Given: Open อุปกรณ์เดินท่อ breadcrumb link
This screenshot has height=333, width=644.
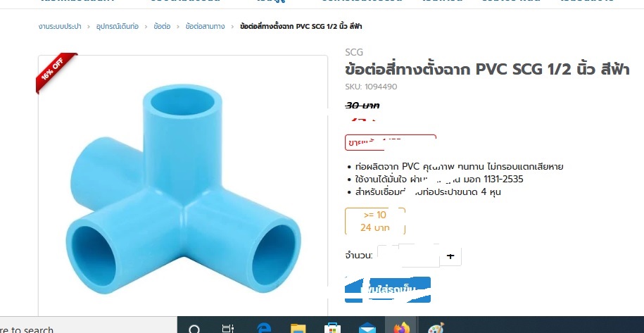Looking at the screenshot, I should tap(118, 27).
